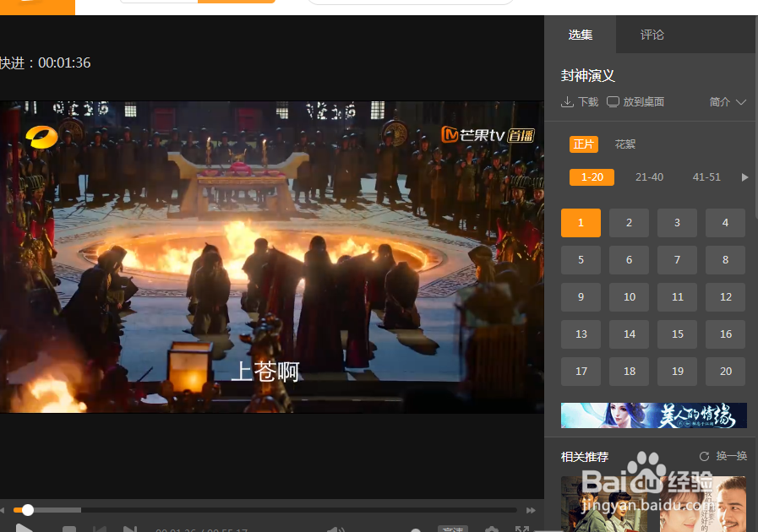Open episode range 21-40
The height and width of the screenshot is (532, 758).
click(x=649, y=177)
